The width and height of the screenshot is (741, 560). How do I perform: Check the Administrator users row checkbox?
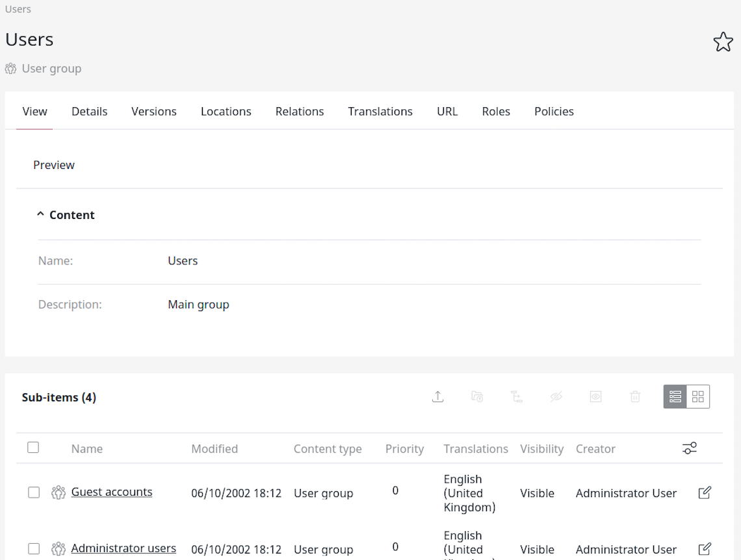pyautogui.click(x=34, y=549)
